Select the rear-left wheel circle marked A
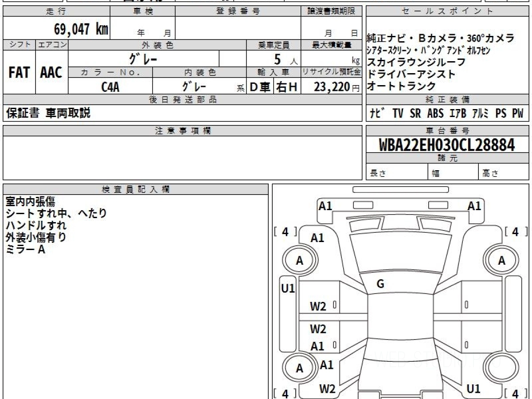 pyautogui.click(x=300, y=368)
